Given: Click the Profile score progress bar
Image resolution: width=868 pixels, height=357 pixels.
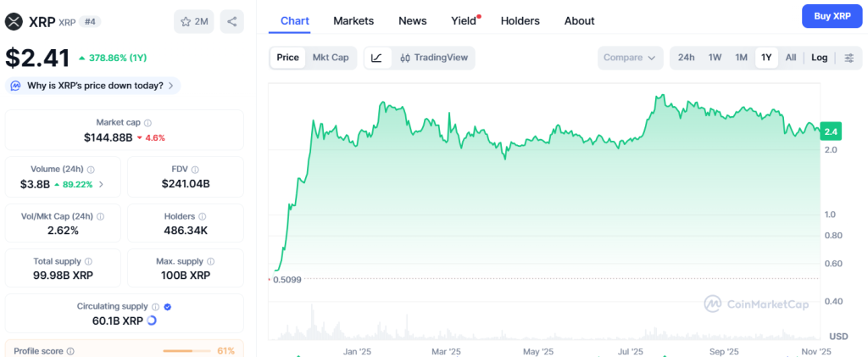Looking at the screenshot, I should (188, 350).
